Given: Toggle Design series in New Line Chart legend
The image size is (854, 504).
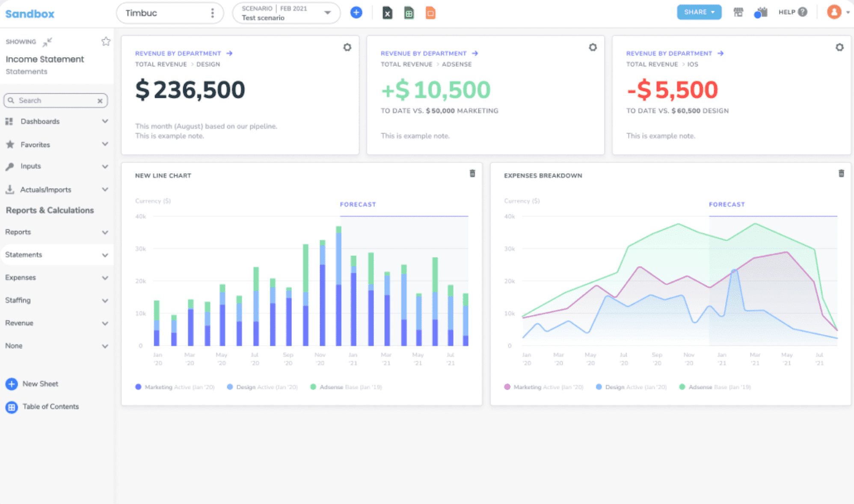Looking at the screenshot, I should [248, 387].
